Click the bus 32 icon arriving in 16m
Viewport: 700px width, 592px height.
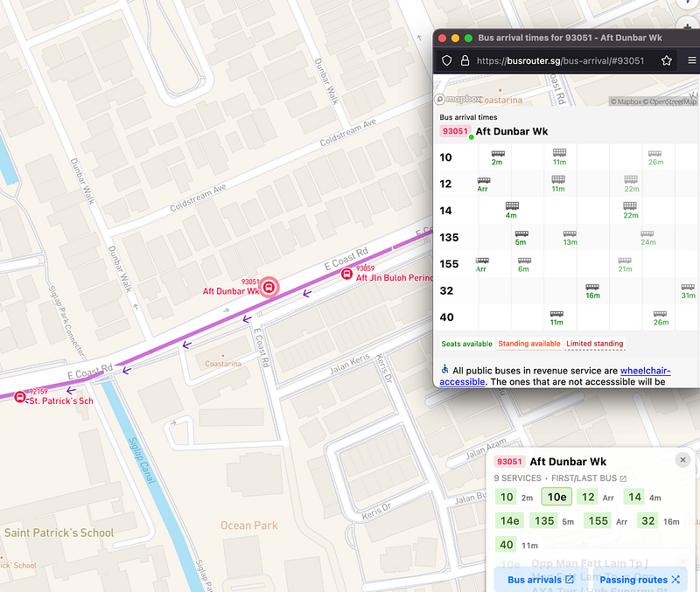tap(592, 287)
